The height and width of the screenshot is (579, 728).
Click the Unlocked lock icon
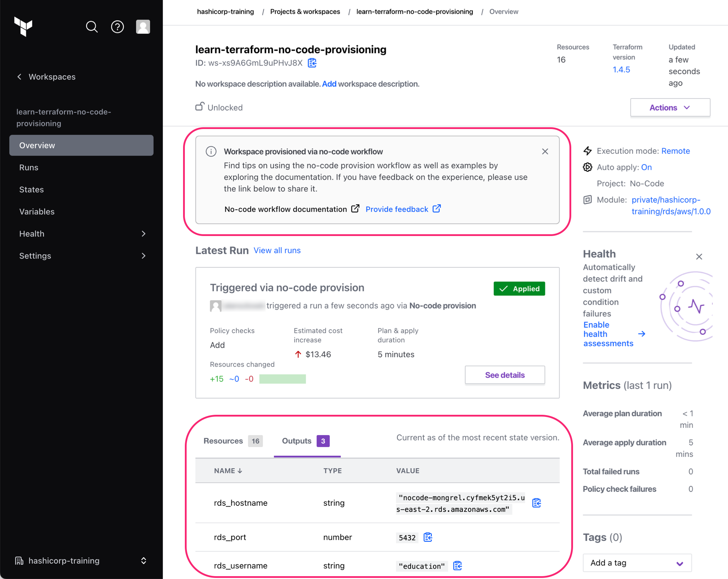pos(200,106)
